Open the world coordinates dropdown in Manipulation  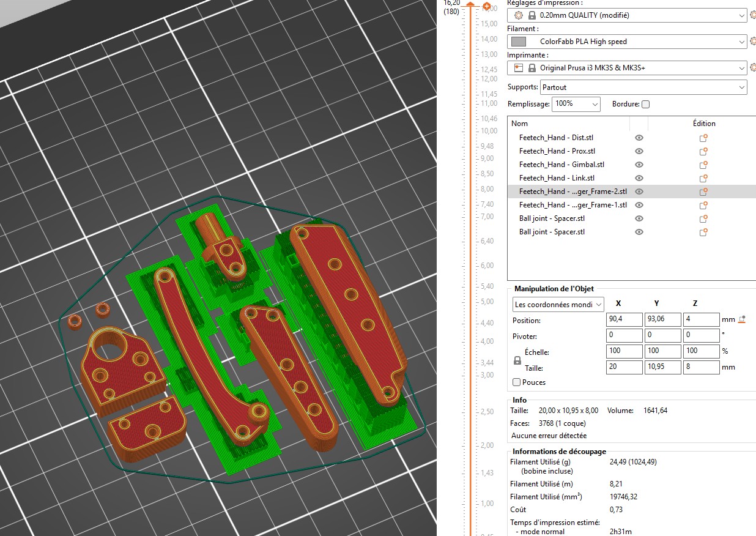(558, 304)
